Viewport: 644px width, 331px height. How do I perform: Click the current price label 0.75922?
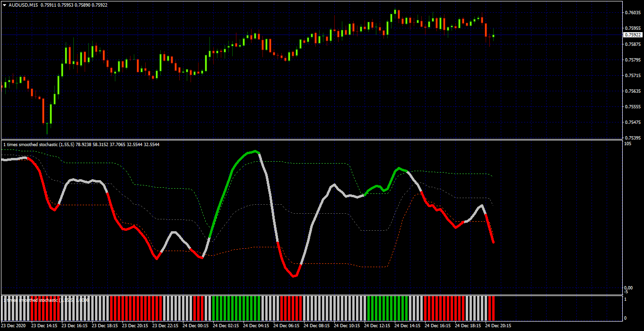point(633,35)
